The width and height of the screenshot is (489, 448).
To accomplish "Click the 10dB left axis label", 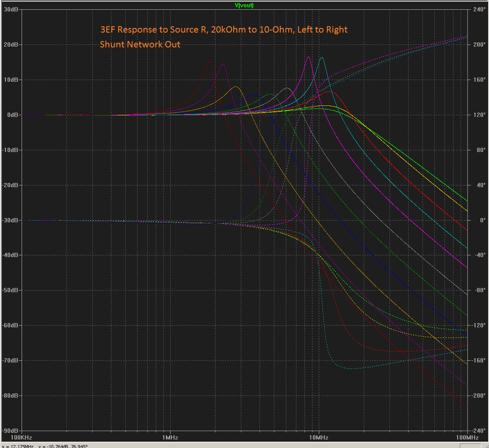I will (x=11, y=80).
